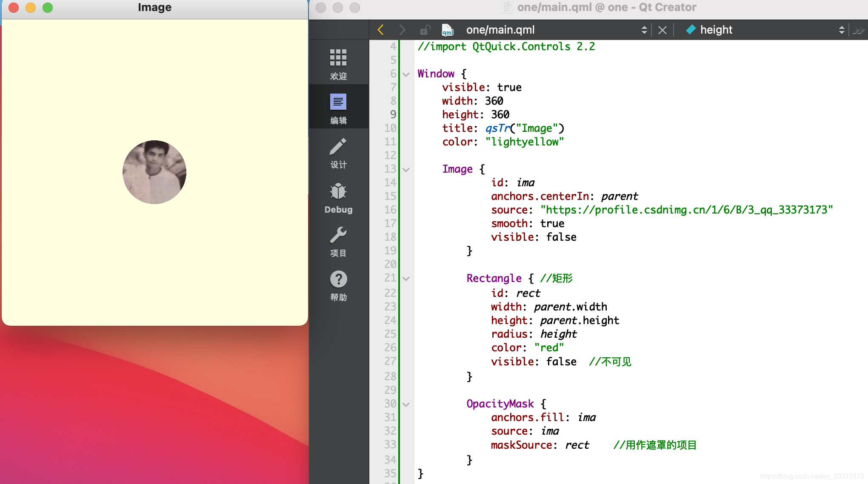
Task: Open the Welcome (欢迎) mode
Action: (x=338, y=64)
